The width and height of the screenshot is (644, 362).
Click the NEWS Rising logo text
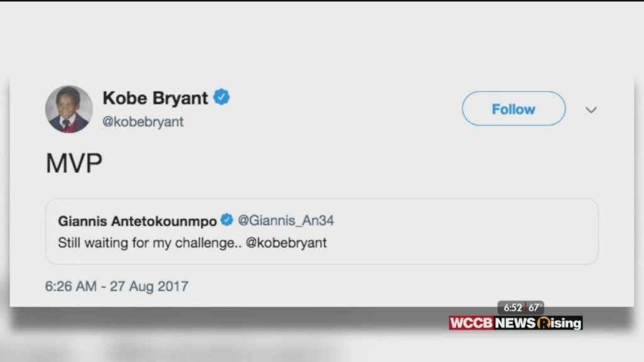click(538, 324)
